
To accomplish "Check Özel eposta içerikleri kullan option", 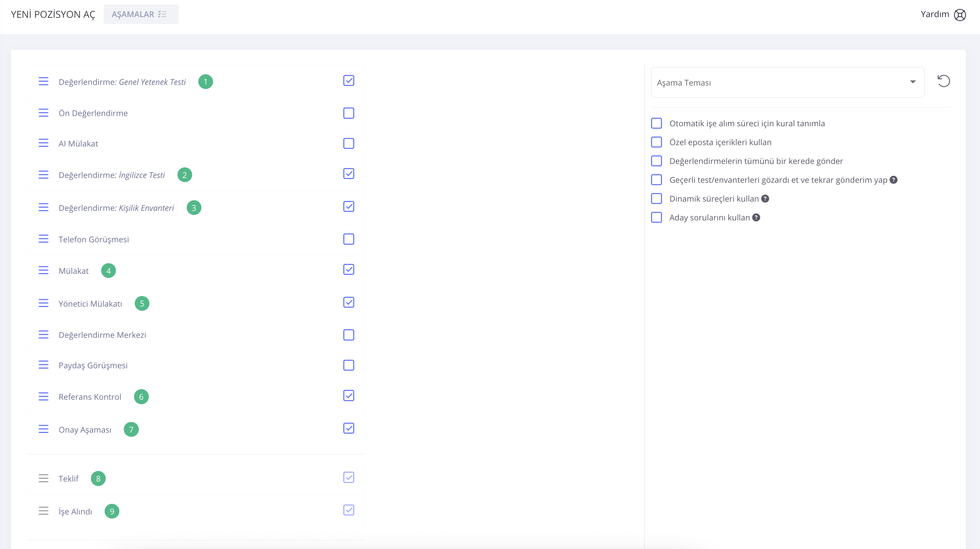I will click(x=656, y=142).
